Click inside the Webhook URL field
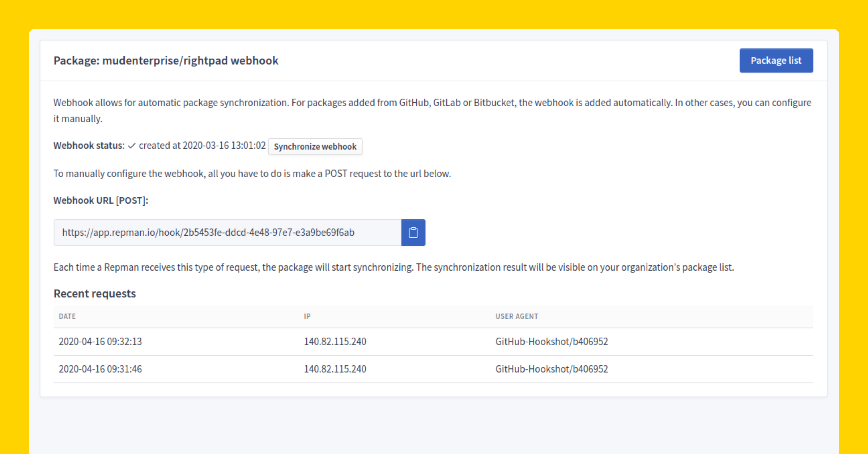Image resolution: width=868 pixels, height=454 pixels. [227, 232]
